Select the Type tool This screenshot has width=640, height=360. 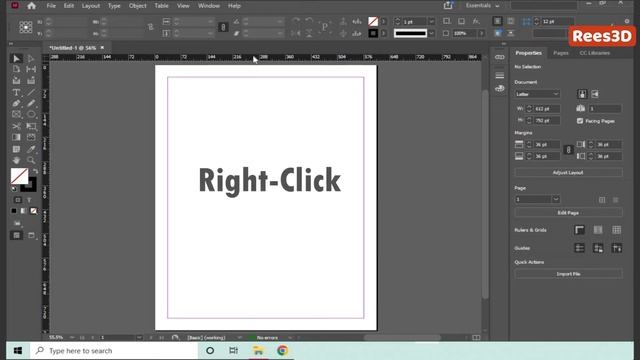[16, 92]
